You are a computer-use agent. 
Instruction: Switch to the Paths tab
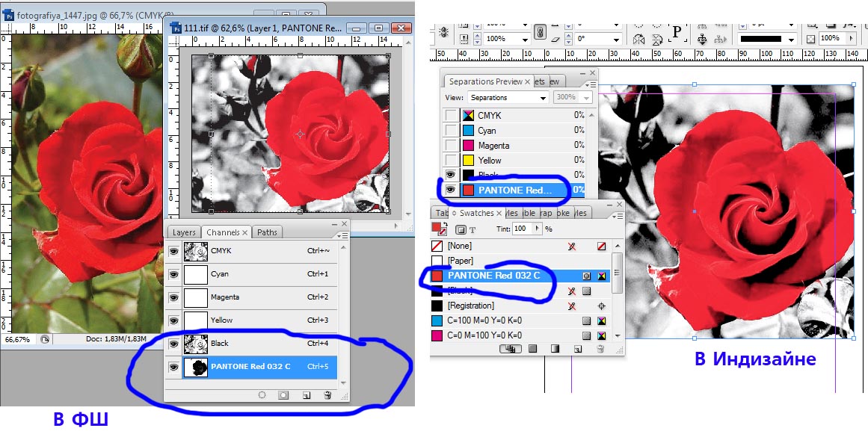(x=267, y=232)
